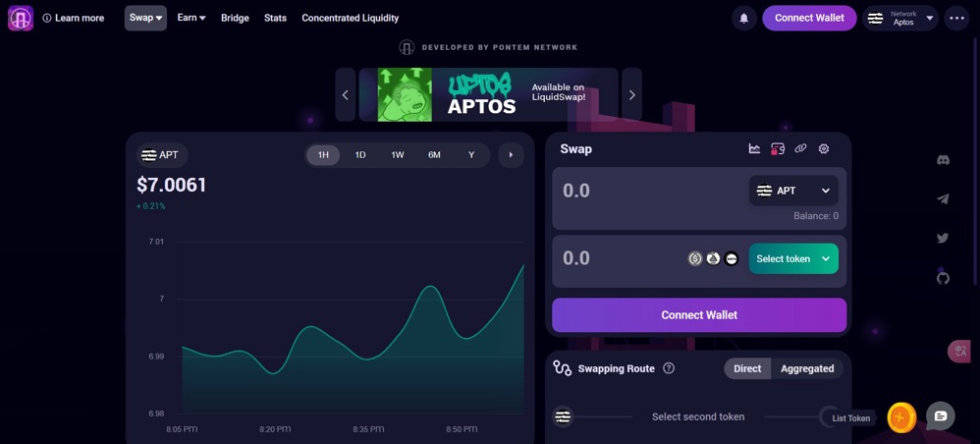Click the info icon beside Learn more
Viewport: 980px width, 444px height.
[47, 18]
